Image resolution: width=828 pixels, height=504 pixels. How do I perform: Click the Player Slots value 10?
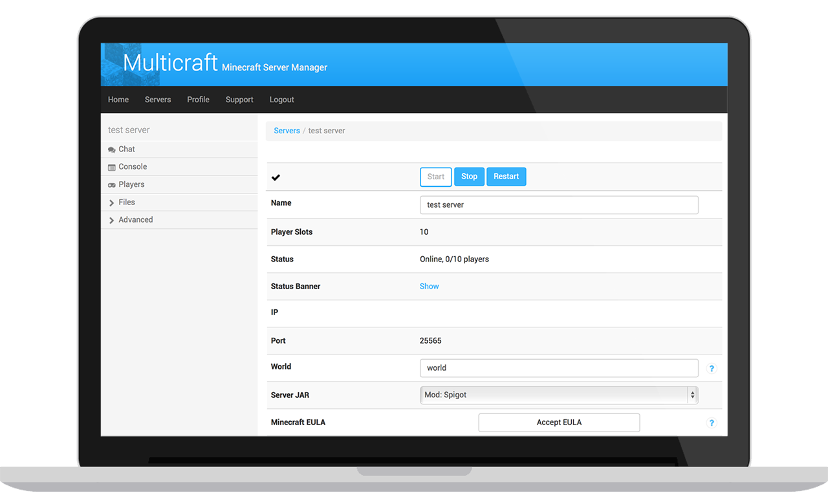pyautogui.click(x=424, y=232)
